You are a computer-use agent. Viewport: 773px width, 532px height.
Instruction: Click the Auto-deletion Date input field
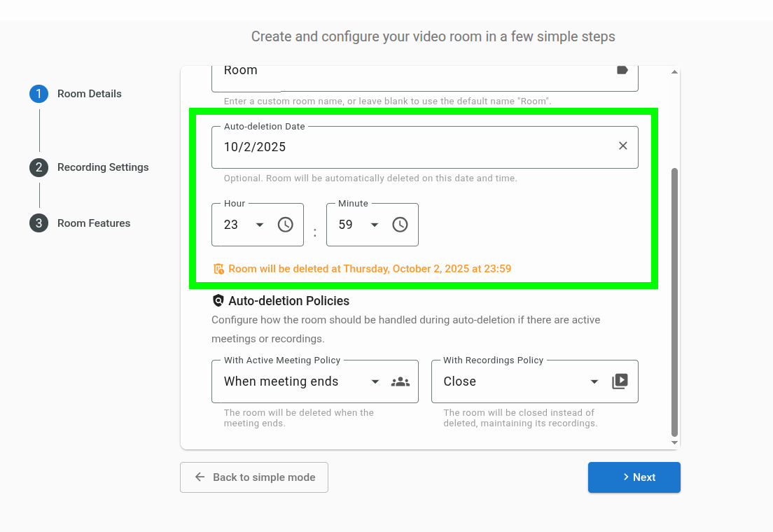[x=413, y=147]
